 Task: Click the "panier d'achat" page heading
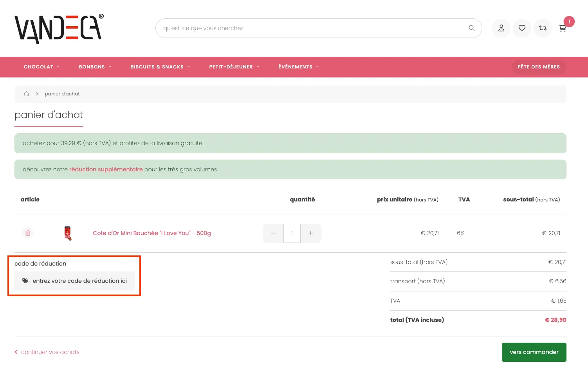tap(49, 115)
